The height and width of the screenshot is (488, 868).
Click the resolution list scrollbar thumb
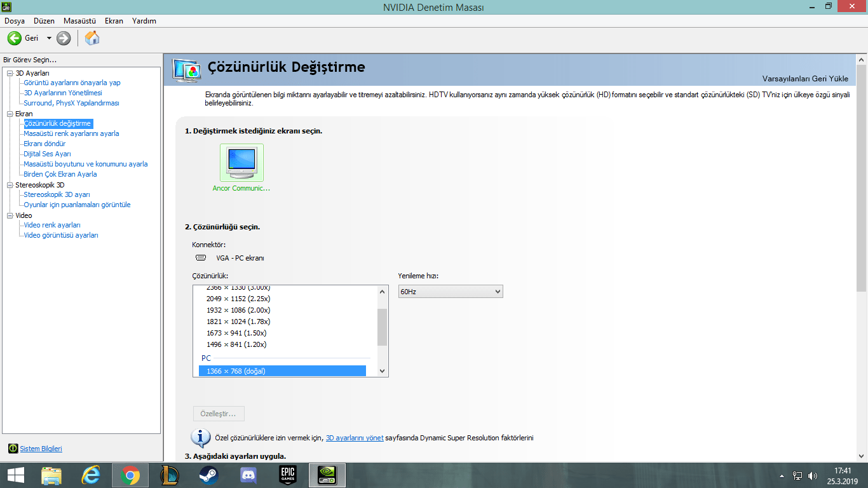[383, 327]
